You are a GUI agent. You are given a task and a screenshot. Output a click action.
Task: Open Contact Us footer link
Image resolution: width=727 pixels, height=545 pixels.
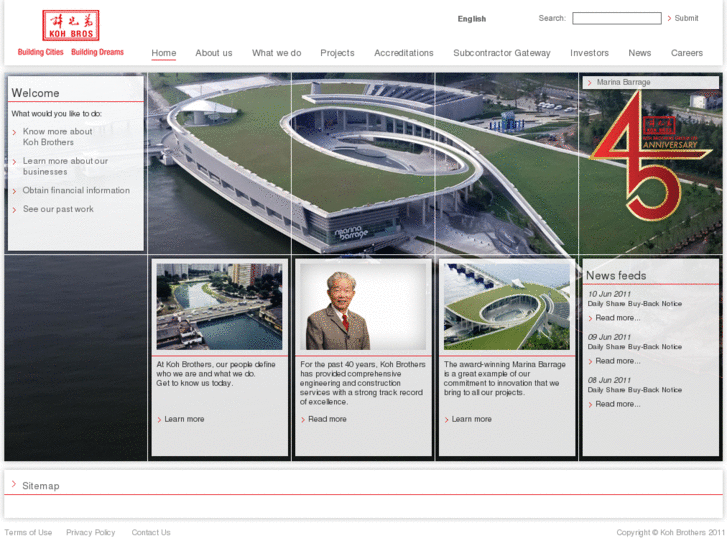pyautogui.click(x=151, y=532)
